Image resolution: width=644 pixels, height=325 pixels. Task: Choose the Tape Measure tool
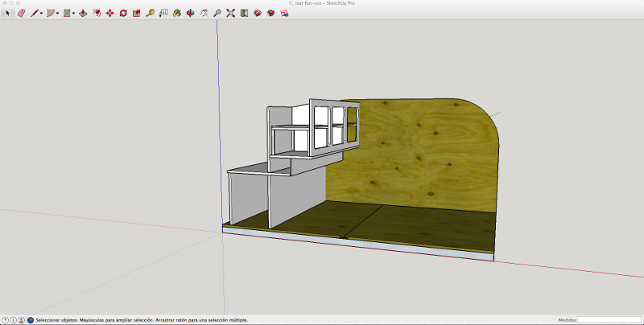click(151, 14)
